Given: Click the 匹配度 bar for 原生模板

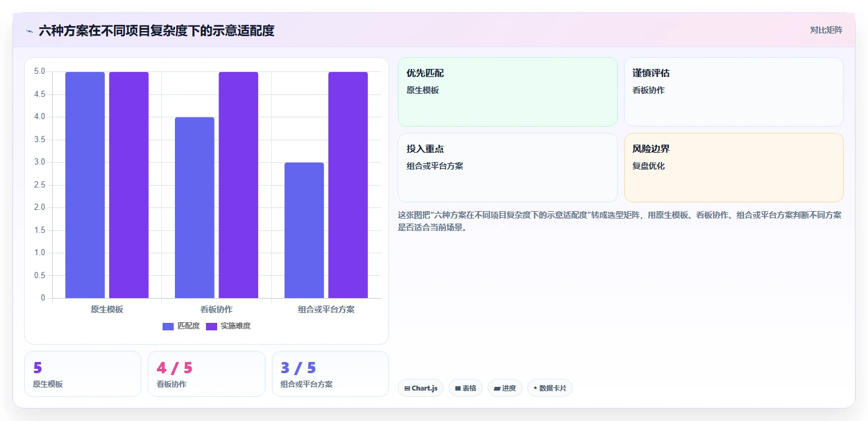Looking at the screenshot, I should click(85, 185).
